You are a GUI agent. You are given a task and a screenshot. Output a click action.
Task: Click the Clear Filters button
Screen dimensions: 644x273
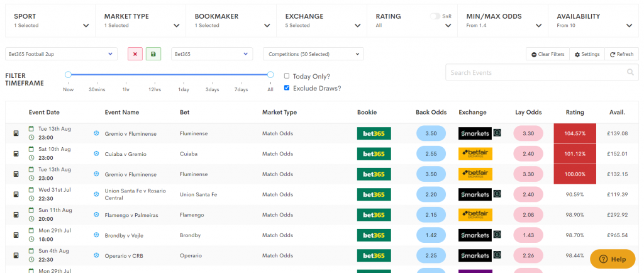tap(547, 54)
